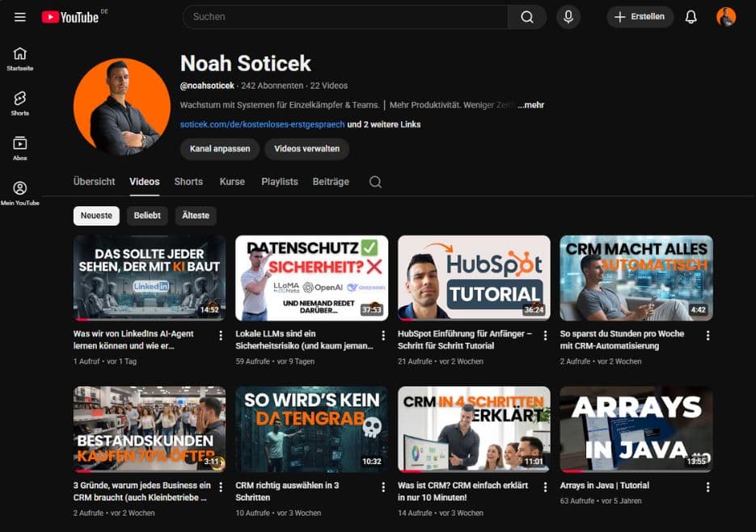Expand the channel description with ...mehr
This screenshot has height=532, width=756.
tap(531, 105)
